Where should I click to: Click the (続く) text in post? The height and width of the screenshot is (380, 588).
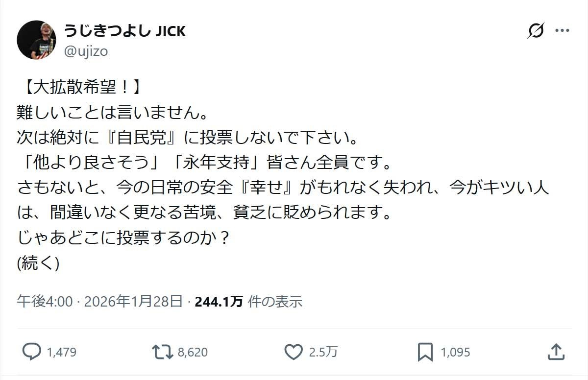pyautogui.click(x=38, y=263)
